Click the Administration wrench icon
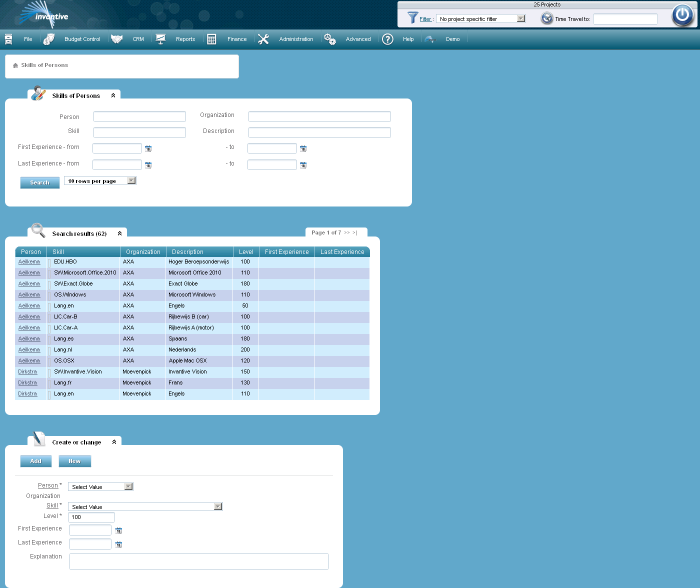Viewport: 700px width, 588px height. [263, 39]
